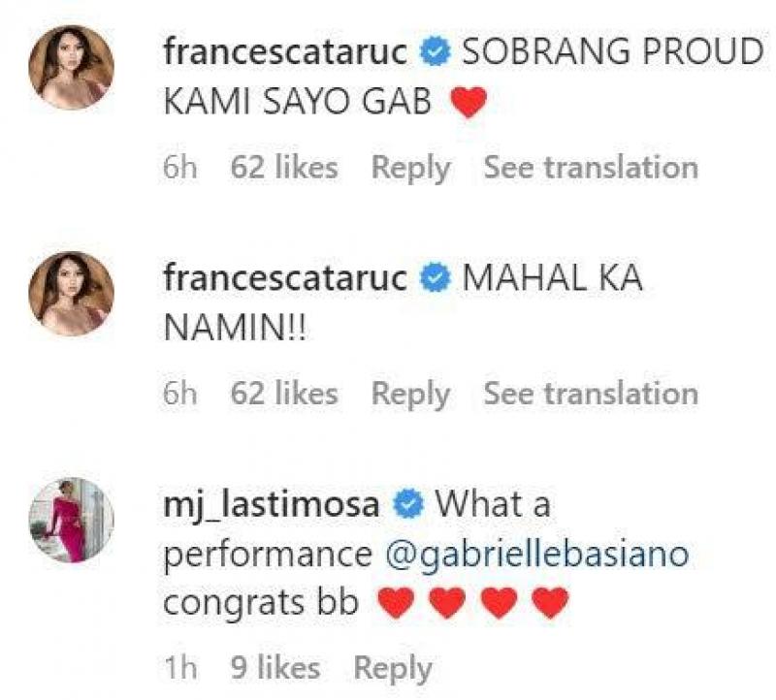Open francescataruc's avatar on SOBRANG PROUD comment
Image resolution: width=776 pixels, height=700 pixels.
(71, 69)
